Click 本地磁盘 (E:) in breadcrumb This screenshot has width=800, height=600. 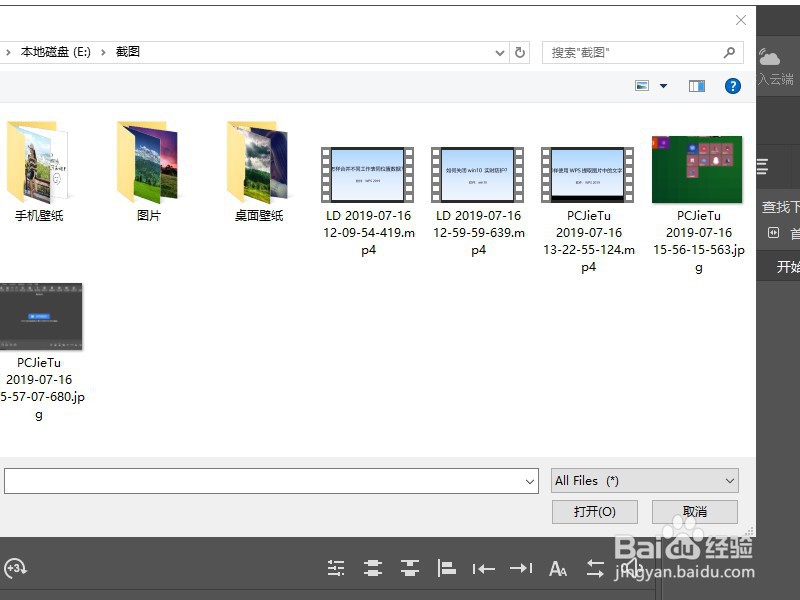pyautogui.click(x=56, y=52)
